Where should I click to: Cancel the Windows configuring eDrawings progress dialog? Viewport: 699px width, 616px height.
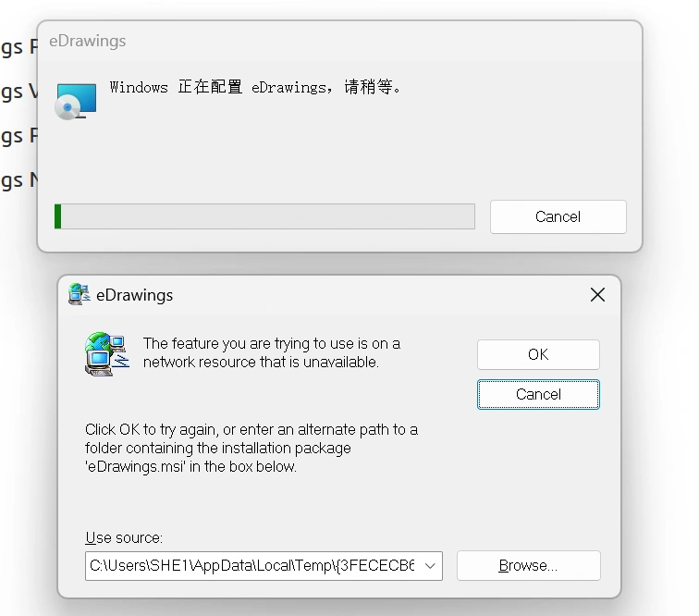[x=558, y=216]
